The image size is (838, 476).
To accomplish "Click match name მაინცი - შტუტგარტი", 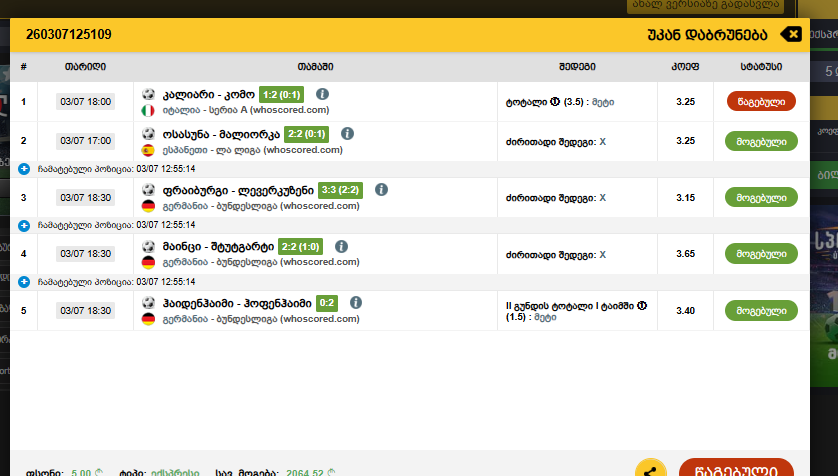I will tap(218, 247).
